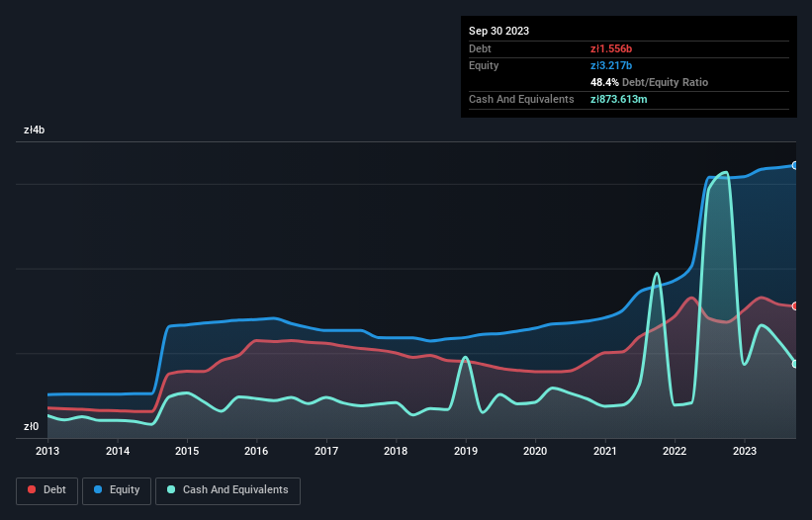Click the 2019 x-axis label

tap(466, 451)
